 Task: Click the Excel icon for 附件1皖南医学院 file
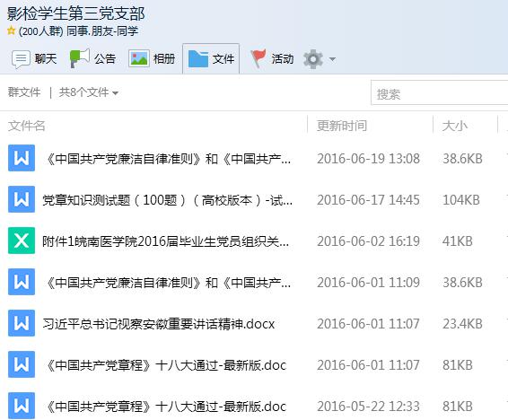pos(22,241)
